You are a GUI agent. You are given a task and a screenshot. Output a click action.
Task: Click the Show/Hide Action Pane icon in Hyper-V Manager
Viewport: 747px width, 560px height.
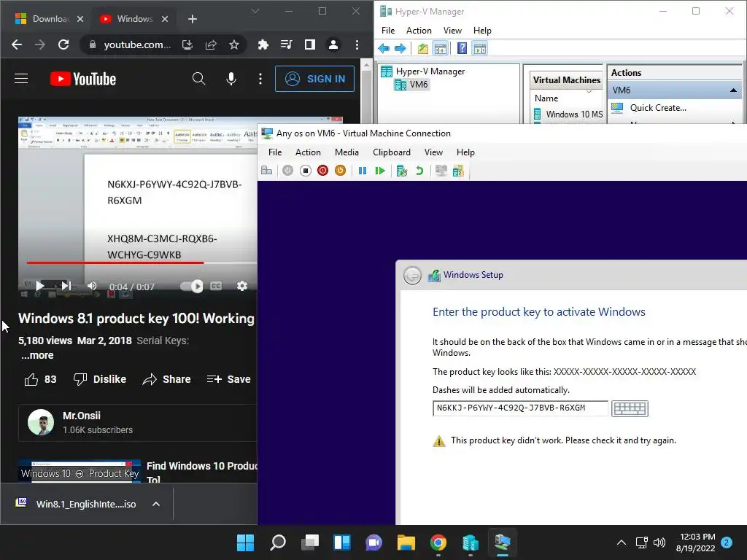point(480,48)
